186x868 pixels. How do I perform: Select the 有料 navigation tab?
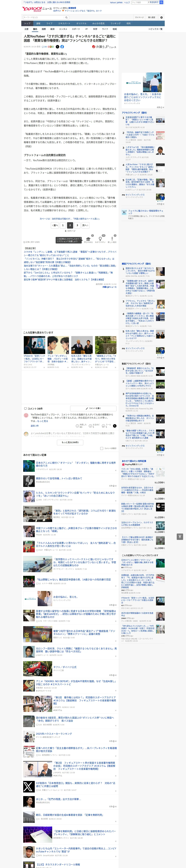[x=128, y=24]
